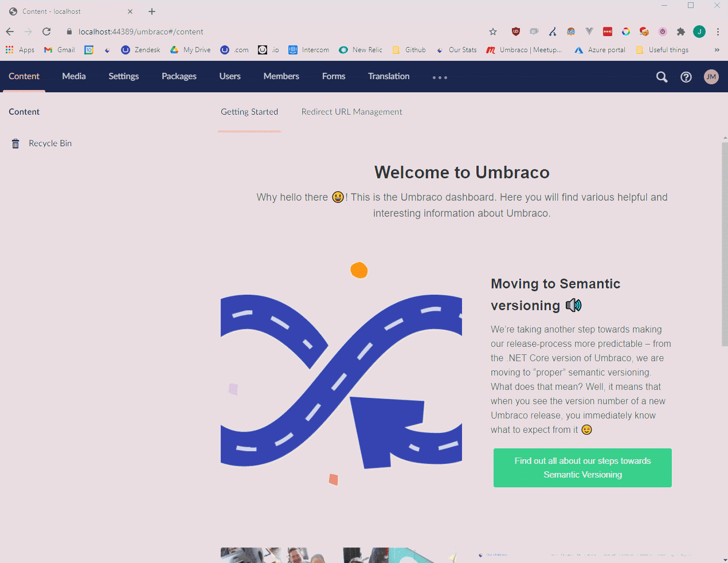This screenshot has width=728, height=563.
Task: Open Chrome's Extensions puzzle icon
Action: coord(681,32)
